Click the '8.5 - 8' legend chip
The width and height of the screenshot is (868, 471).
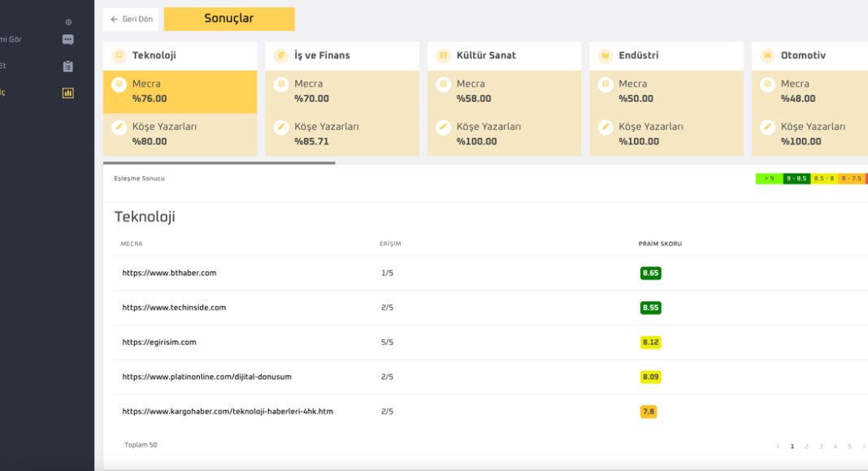824,179
